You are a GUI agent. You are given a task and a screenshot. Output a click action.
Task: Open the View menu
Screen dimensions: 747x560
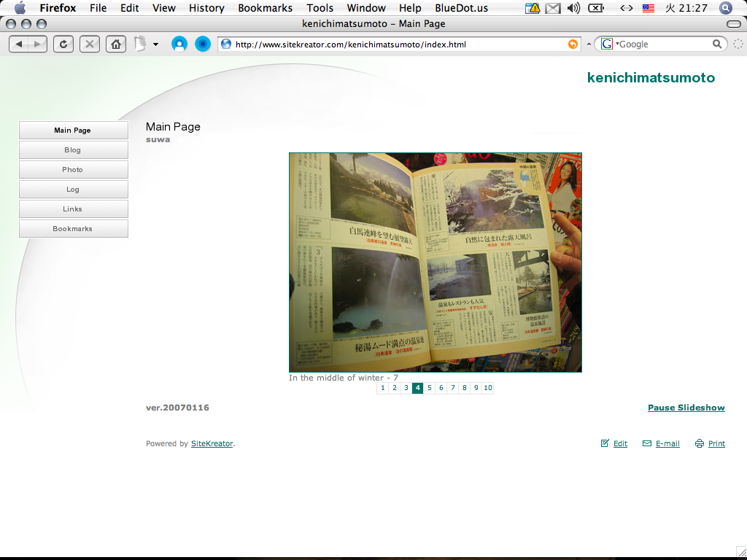pos(164,8)
